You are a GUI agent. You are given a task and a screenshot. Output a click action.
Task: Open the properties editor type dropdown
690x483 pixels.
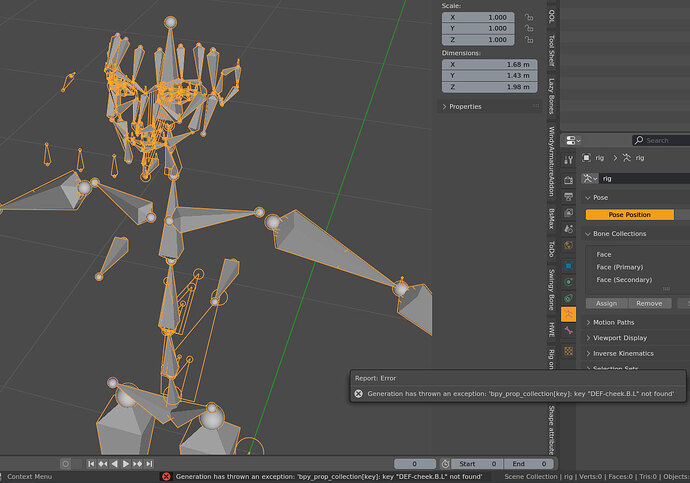pyautogui.click(x=573, y=140)
